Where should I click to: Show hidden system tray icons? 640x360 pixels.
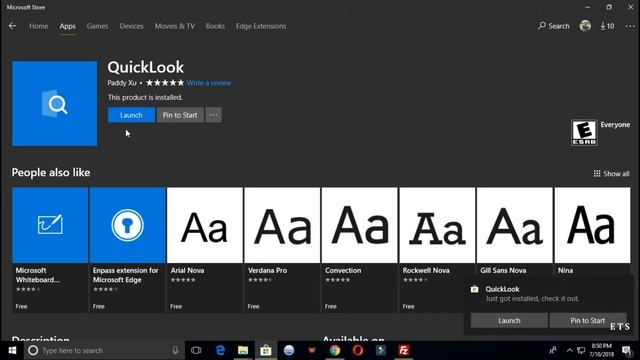[x=569, y=350]
